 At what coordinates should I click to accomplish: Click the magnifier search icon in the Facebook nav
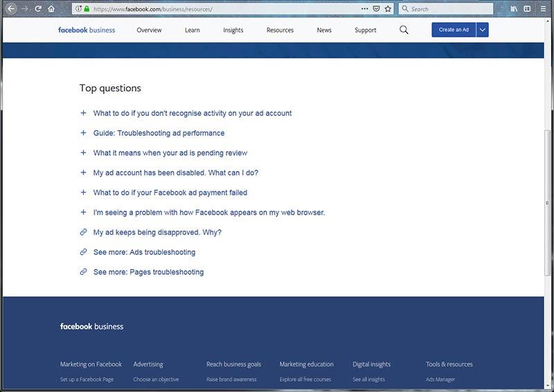404,30
